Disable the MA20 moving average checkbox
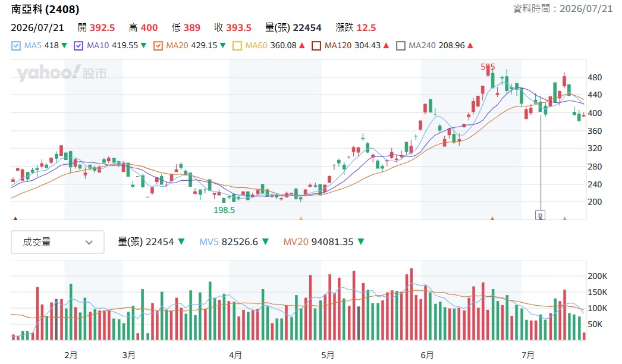The height and width of the screenshot is (364, 622). point(158,46)
